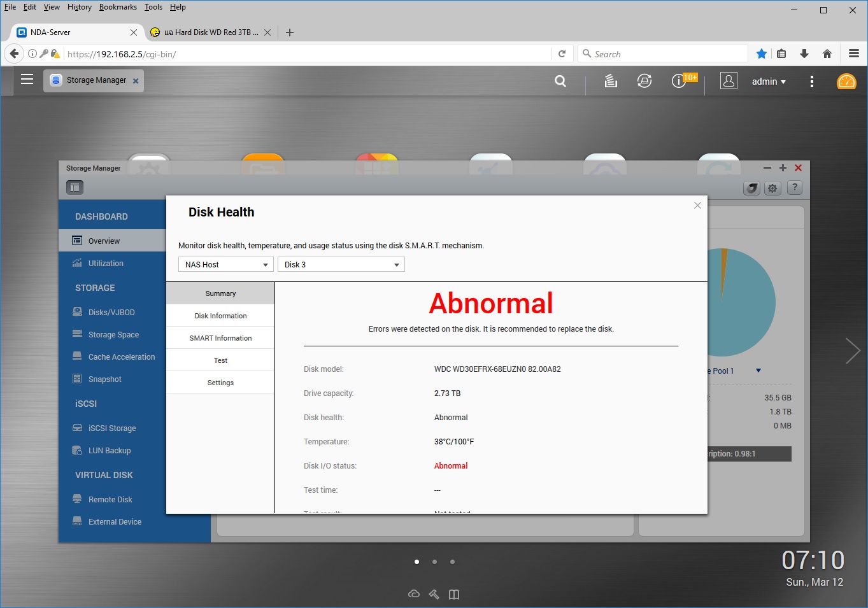Image resolution: width=868 pixels, height=608 pixels.
Task: Open Remote Disk in the sidebar
Action: point(112,499)
